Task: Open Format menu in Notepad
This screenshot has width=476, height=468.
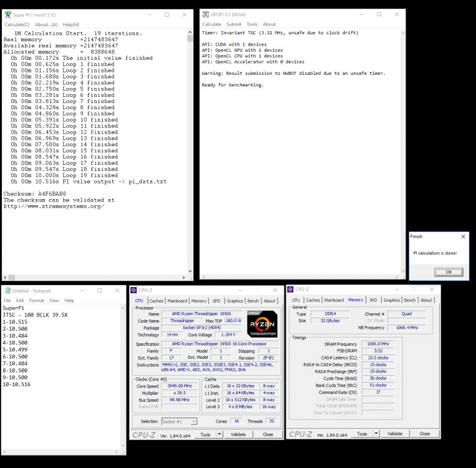Action: [36, 300]
